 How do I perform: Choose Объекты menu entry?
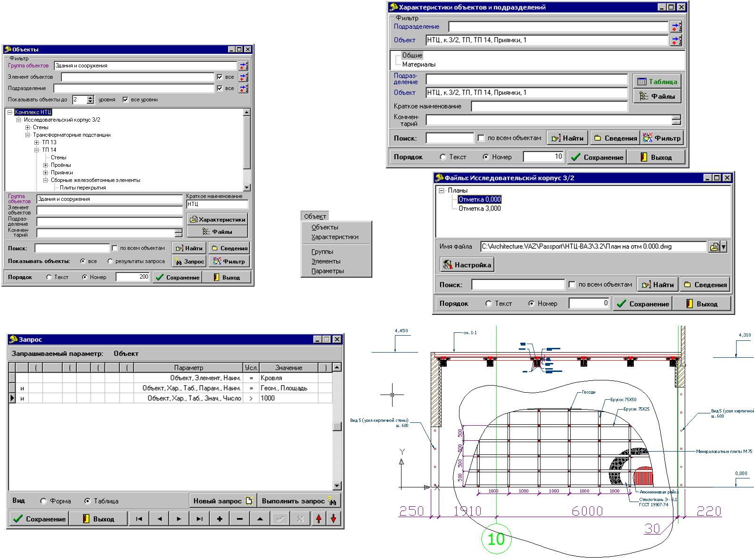coord(325,227)
